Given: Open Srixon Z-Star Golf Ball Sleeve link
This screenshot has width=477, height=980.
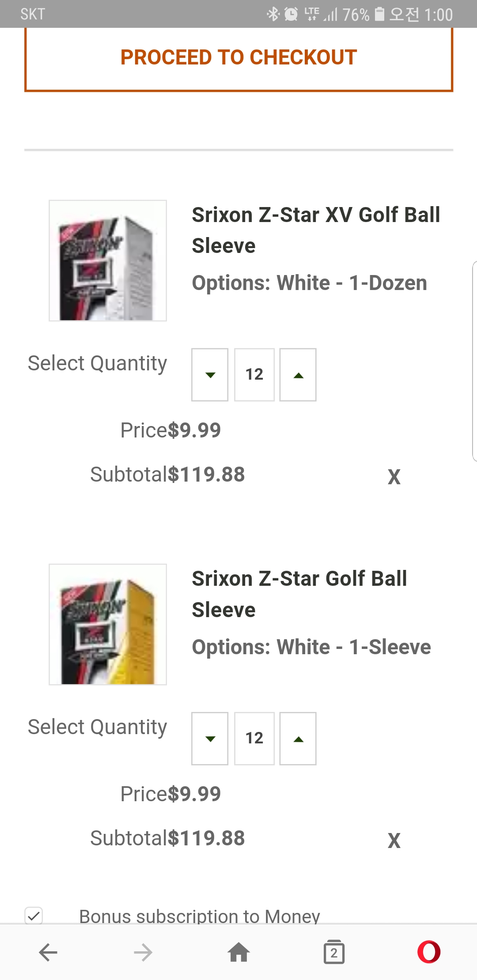Looking at the screenshot, I should (299, 594).
